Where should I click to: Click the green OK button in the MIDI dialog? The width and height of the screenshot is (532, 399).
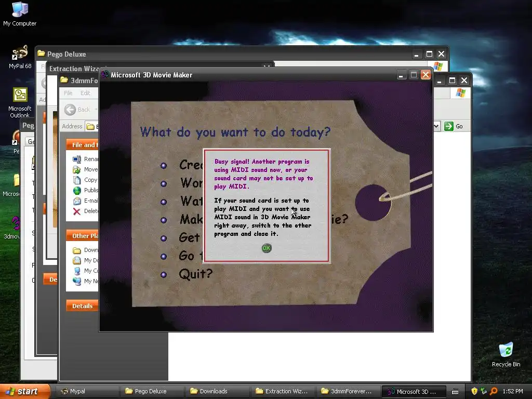tap(267, 248)
